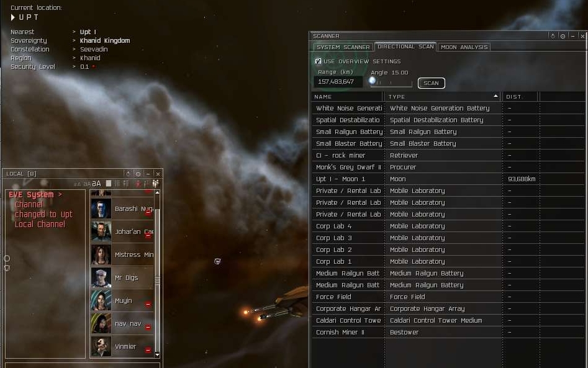588x368 pixels.
Task: Open Vinmier's character portrait
Action: pos(101,346)
